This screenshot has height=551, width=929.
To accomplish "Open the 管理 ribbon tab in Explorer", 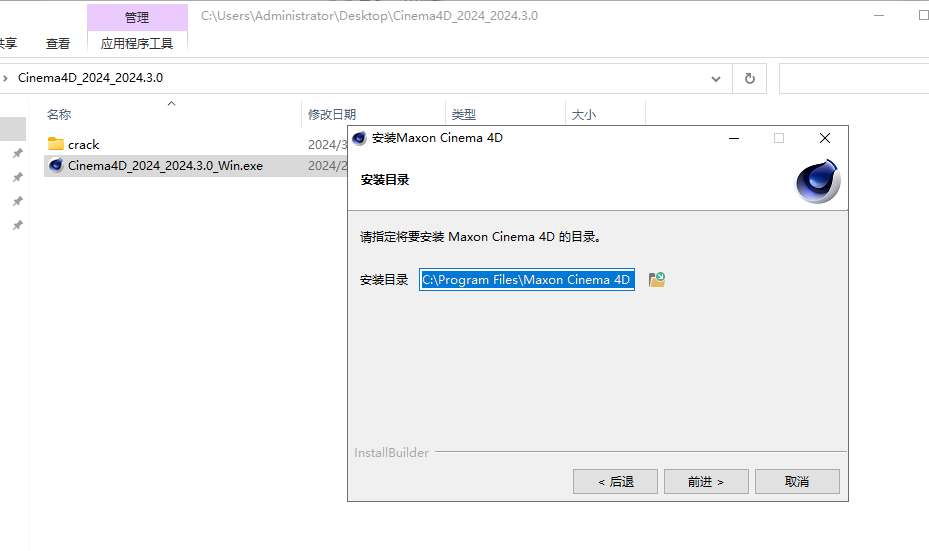I will [137, 17].
